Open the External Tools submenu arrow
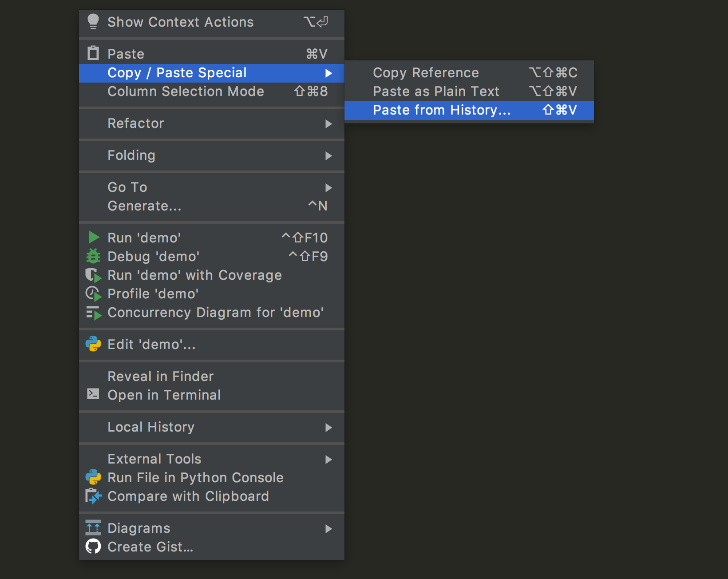 [x=328, y=460]
